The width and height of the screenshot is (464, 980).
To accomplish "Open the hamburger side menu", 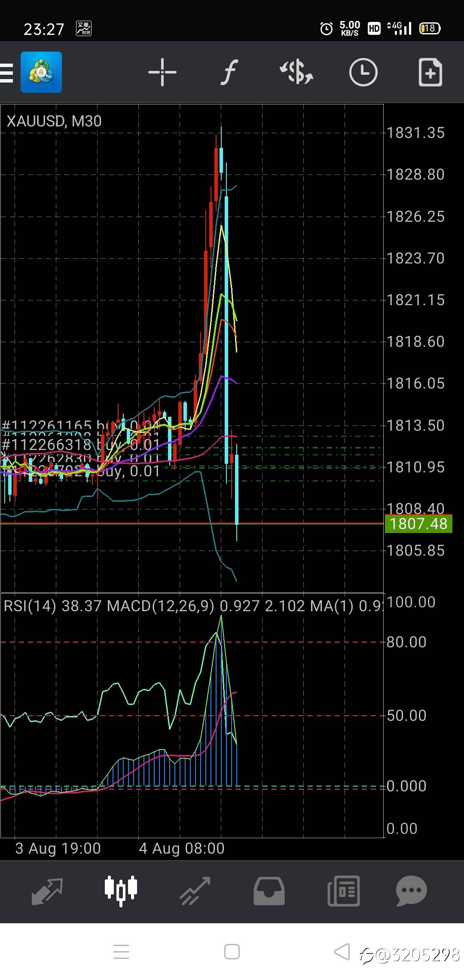I will pyautogui.click(x=6, y=73).
